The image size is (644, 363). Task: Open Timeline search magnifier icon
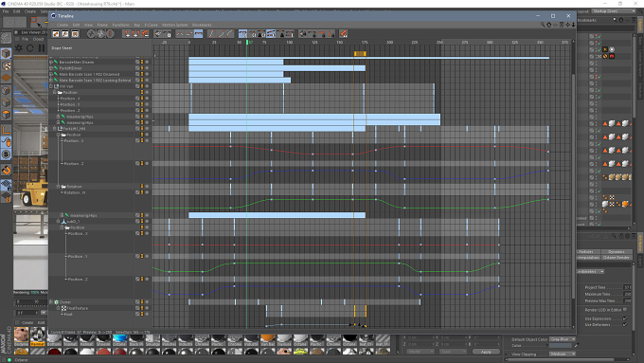[543, 25]
